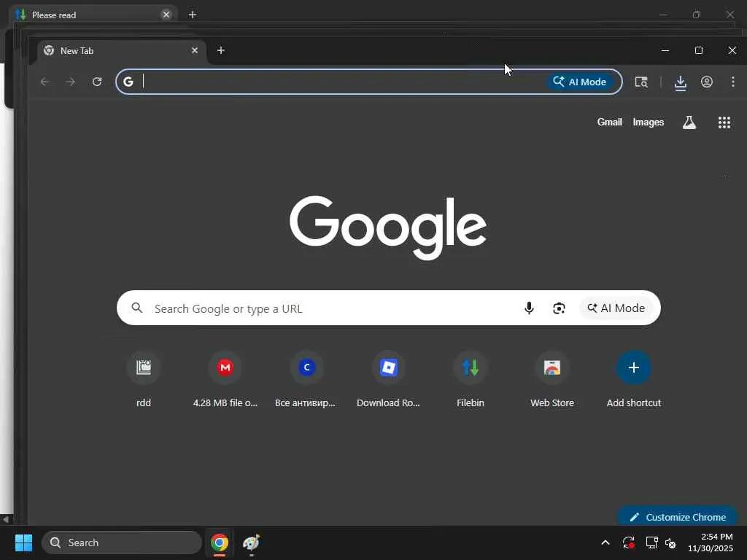Open Search Labs flask icon

click(689, 122)
